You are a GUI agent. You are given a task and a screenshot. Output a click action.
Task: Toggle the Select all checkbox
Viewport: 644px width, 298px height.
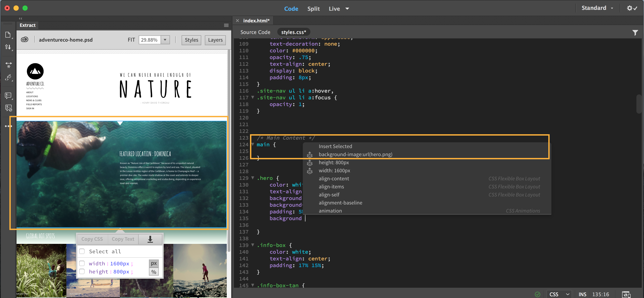(82, 251)
